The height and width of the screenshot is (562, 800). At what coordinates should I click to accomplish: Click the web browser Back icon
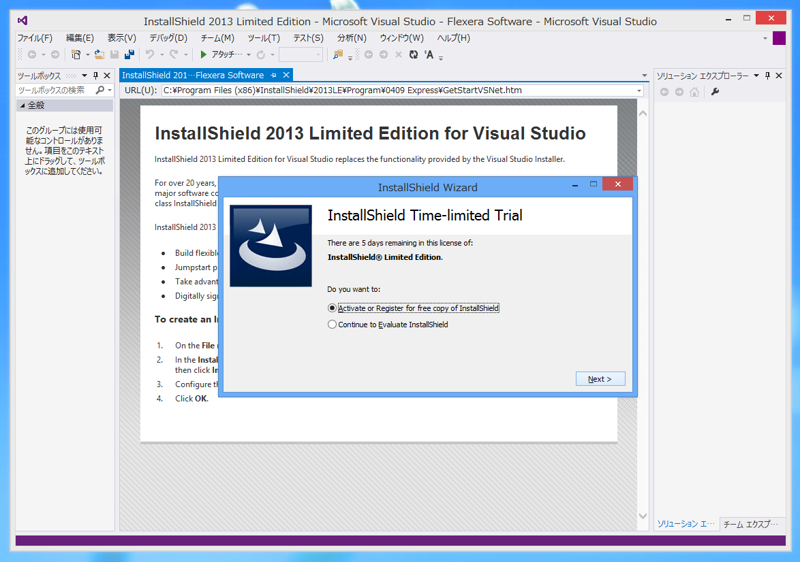click(x=368, y=55)
